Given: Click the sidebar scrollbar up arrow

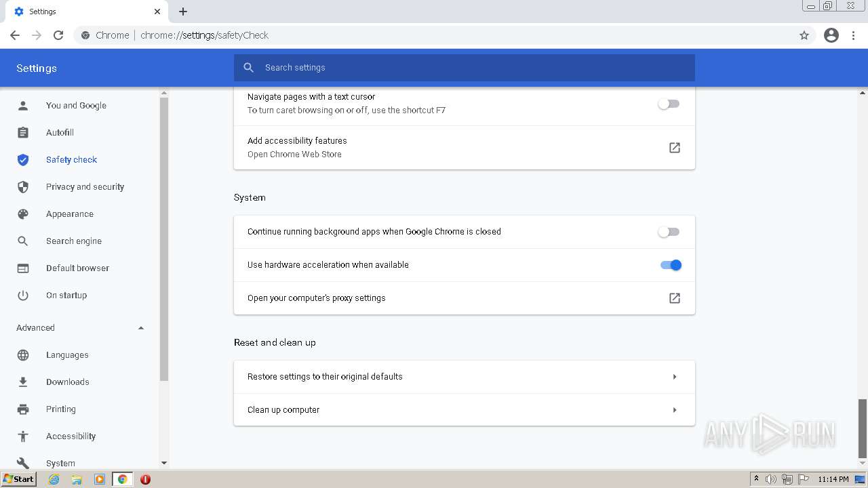Looking at the screenshot, I should pyautogui.click(x=163, y=93).
